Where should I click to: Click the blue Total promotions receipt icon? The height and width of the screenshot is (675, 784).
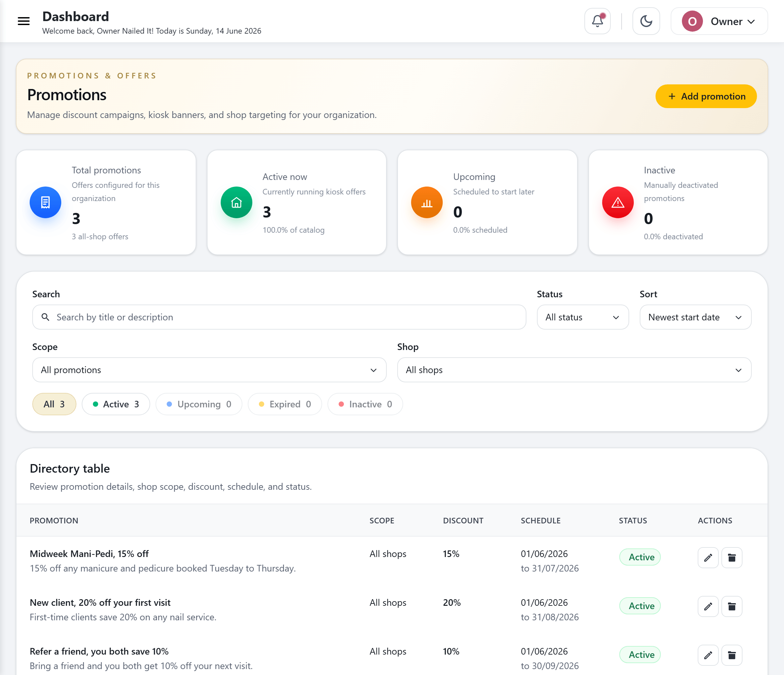45,202
